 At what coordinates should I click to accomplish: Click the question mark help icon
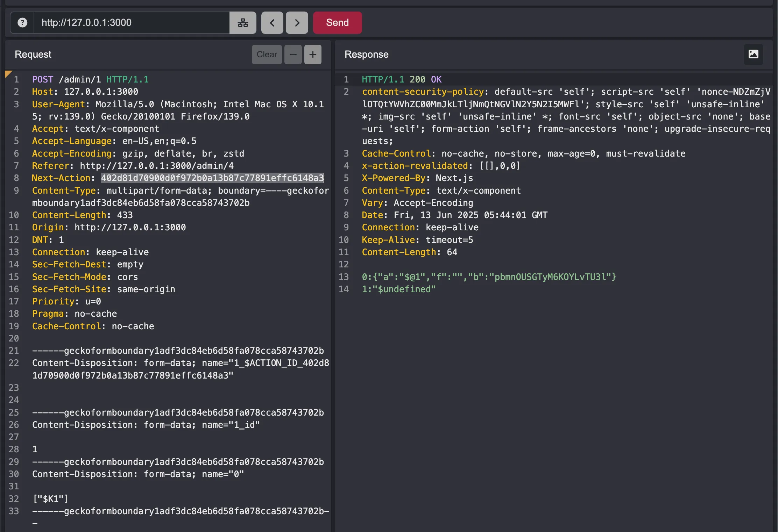tap(22, 23)
